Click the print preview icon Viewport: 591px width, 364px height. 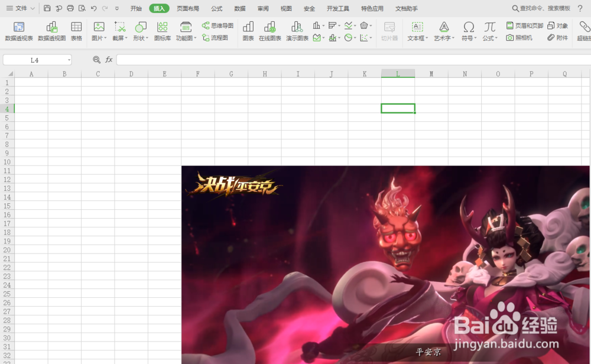82,8
